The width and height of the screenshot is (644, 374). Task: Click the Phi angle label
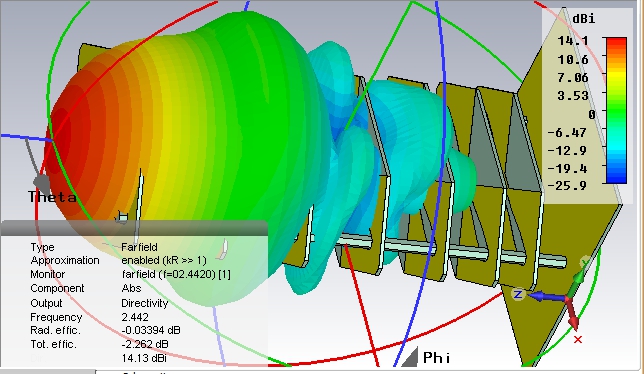tap(437, 358)
